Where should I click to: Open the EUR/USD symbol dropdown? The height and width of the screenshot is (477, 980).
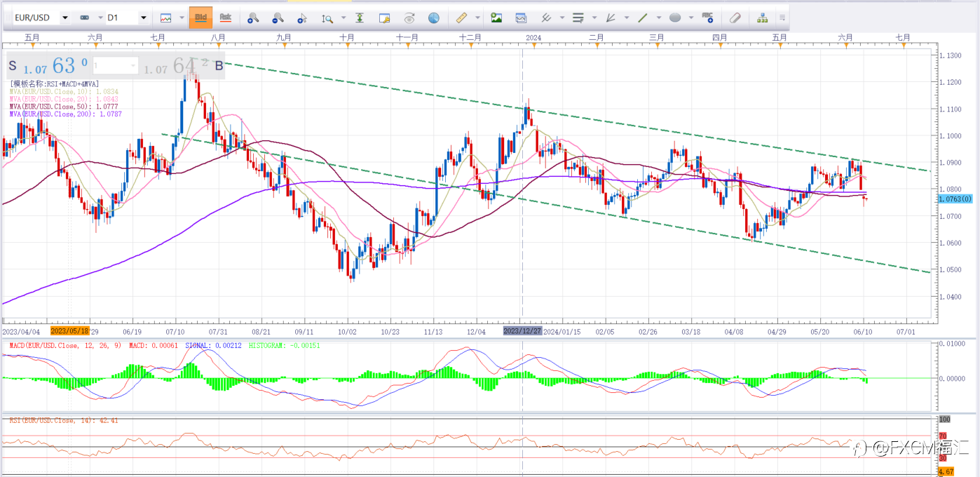point(65,18)
